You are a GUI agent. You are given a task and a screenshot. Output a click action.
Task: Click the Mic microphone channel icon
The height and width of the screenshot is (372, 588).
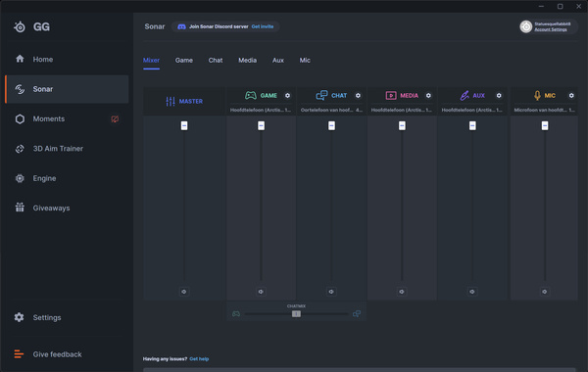point(537,96)
